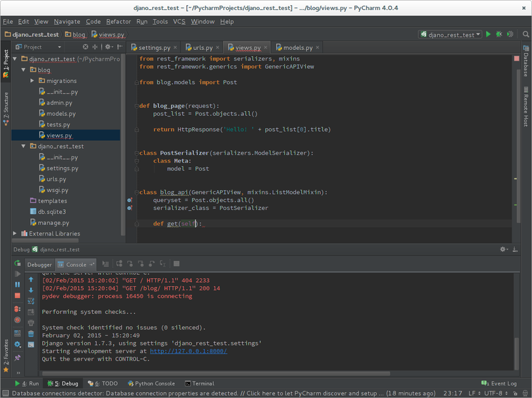Expand more debug sidebar actions chevron

pyautogui.click(x=18, y=373)
